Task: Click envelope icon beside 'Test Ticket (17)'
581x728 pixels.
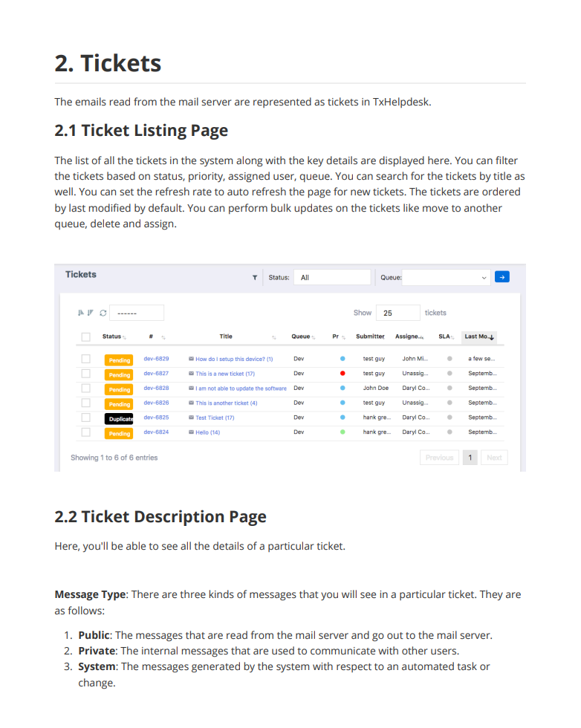Action: [x=192, y=417]
